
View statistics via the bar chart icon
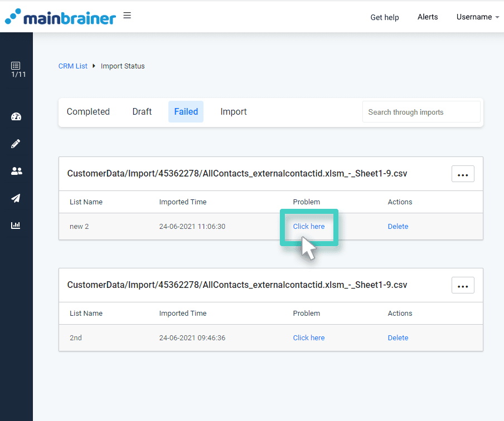[16, 225]
